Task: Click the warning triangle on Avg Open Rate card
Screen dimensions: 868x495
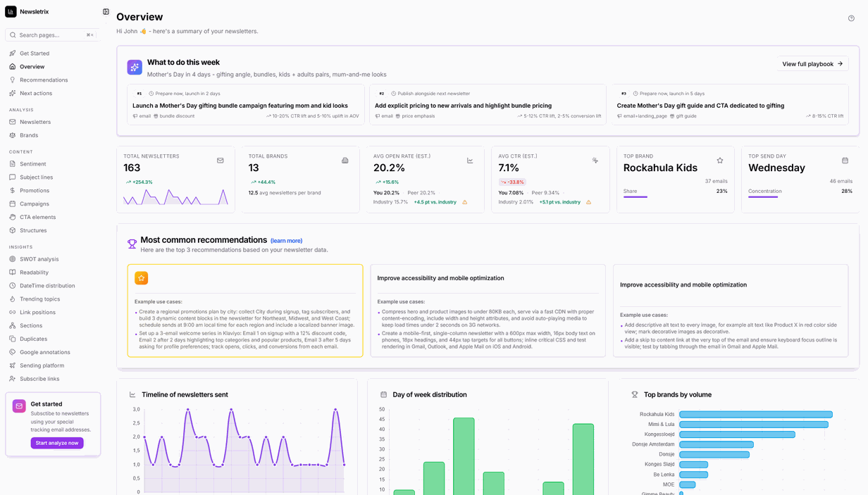Action: (464, 202)
